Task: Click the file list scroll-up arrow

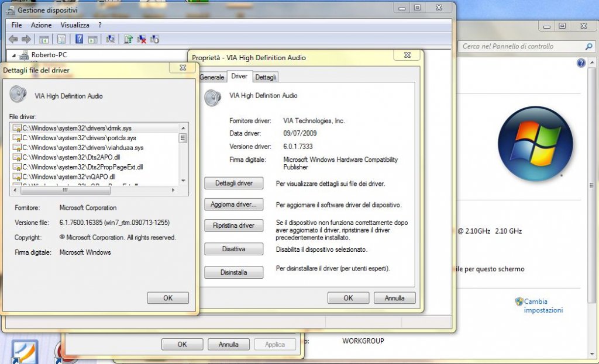Action: tap(183, 128)
